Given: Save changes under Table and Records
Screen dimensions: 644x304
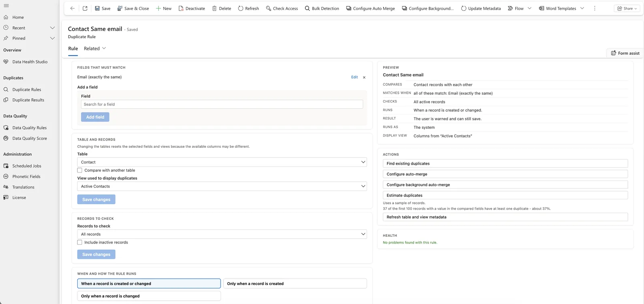Looking at the screenshot, I should pos(96,200).
